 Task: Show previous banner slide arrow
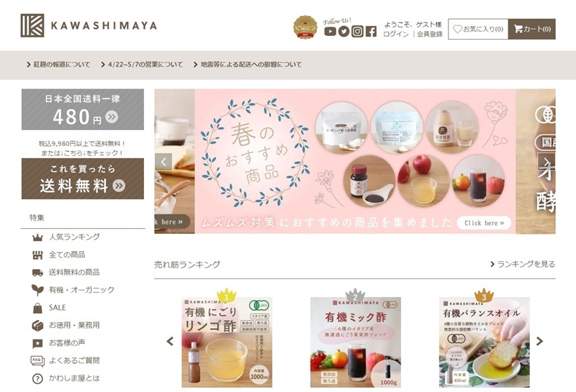point(163,162)
